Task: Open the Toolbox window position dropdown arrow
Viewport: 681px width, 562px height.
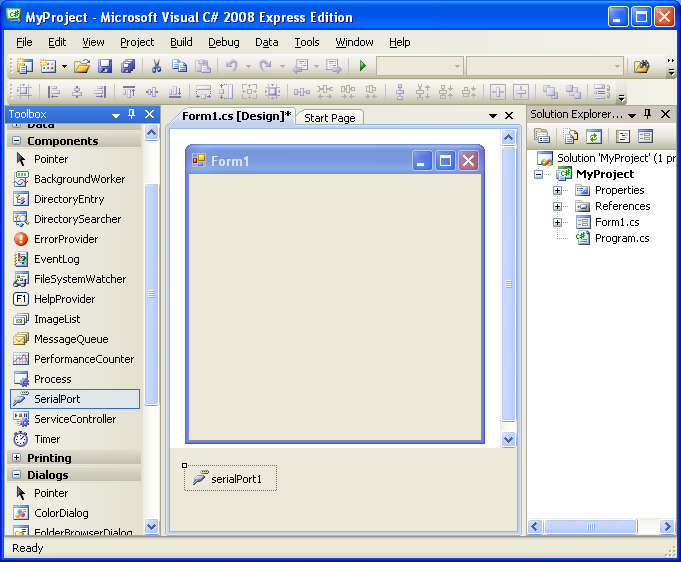Action: point(116,115)
